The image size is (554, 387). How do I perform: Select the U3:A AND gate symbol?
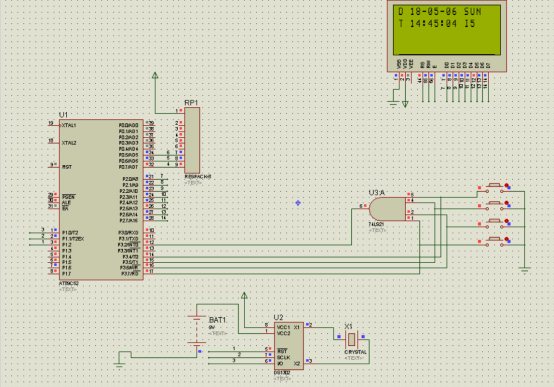(387, 209)
